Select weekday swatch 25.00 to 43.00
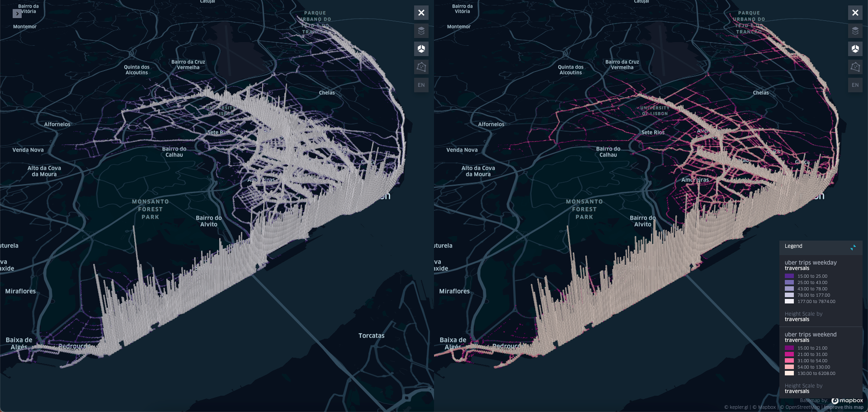This screenshot has width=868, height=412. (x=789, y=282)
